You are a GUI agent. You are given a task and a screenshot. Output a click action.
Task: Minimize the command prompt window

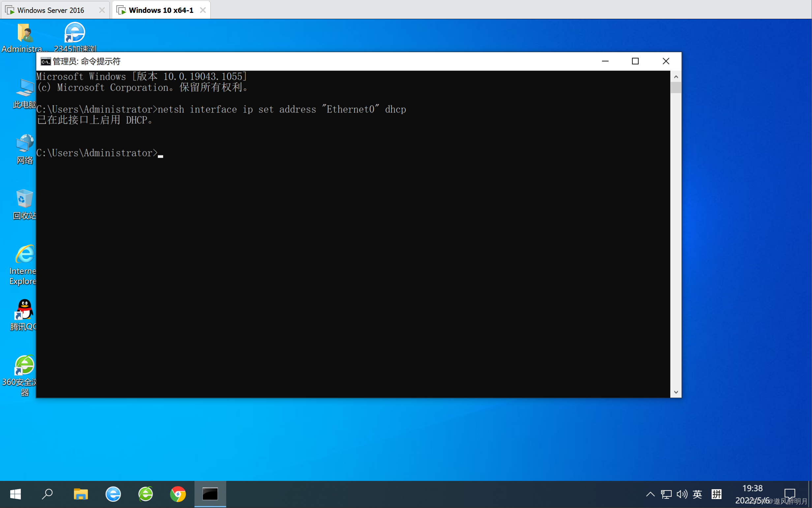click(x=605, y=61)
